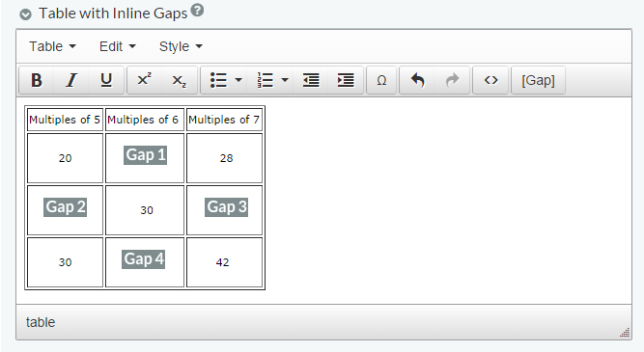Open numbered list style dropdown arrow
This screenshot has width=644, height=352.
point(285,80)
